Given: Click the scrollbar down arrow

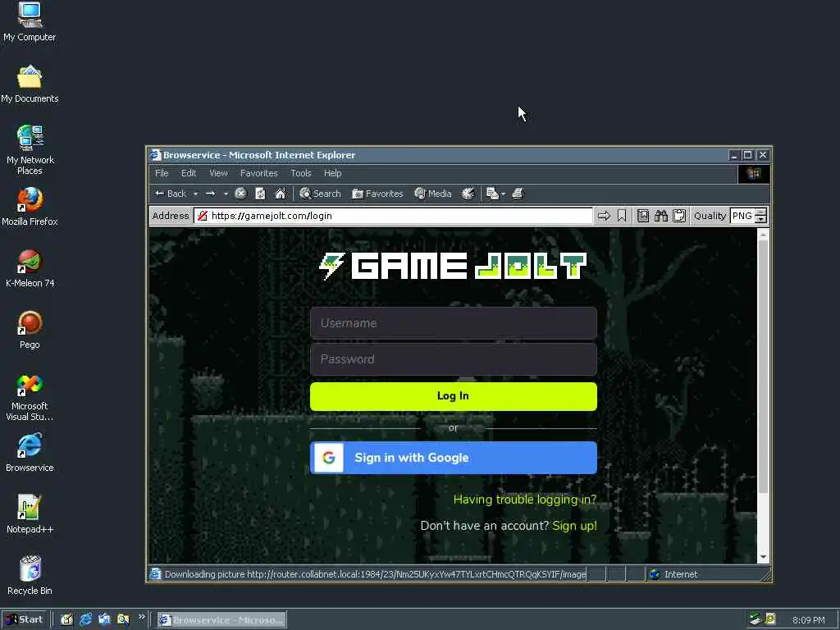Looking at the screenshot, I should [764, 558].
